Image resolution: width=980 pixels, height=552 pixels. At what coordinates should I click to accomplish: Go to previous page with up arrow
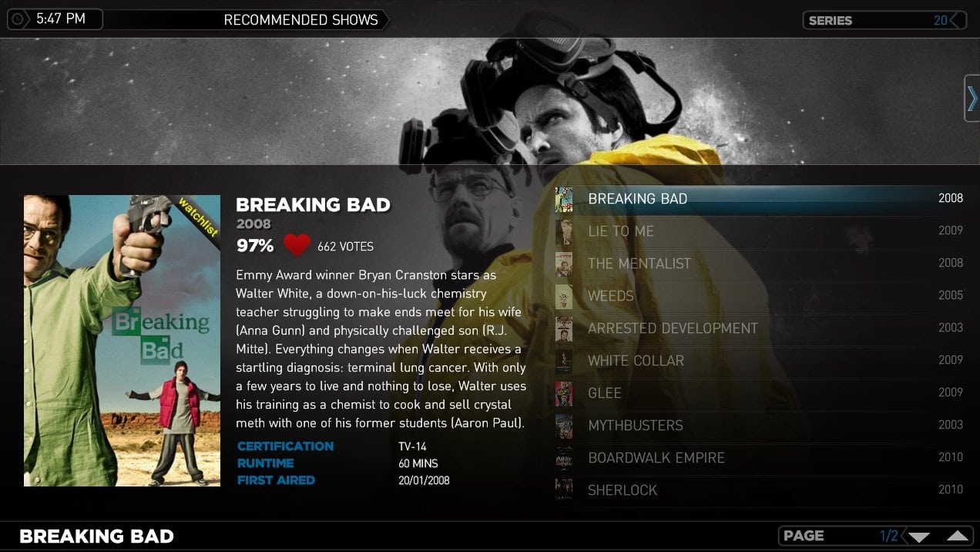(x=957, y=536)
